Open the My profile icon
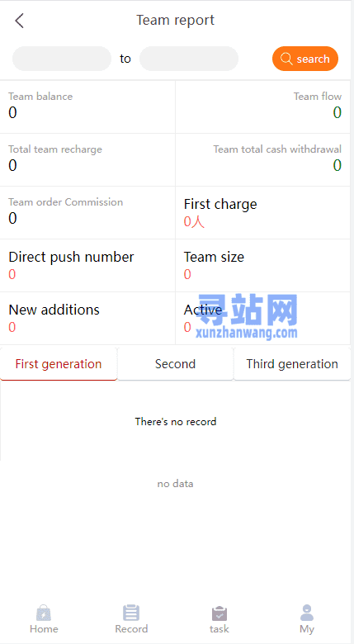This screenshot has width=354, height=644. 307,613
